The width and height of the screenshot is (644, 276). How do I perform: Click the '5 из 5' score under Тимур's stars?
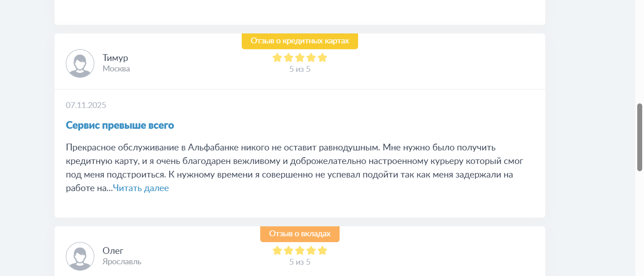[300, 70]
